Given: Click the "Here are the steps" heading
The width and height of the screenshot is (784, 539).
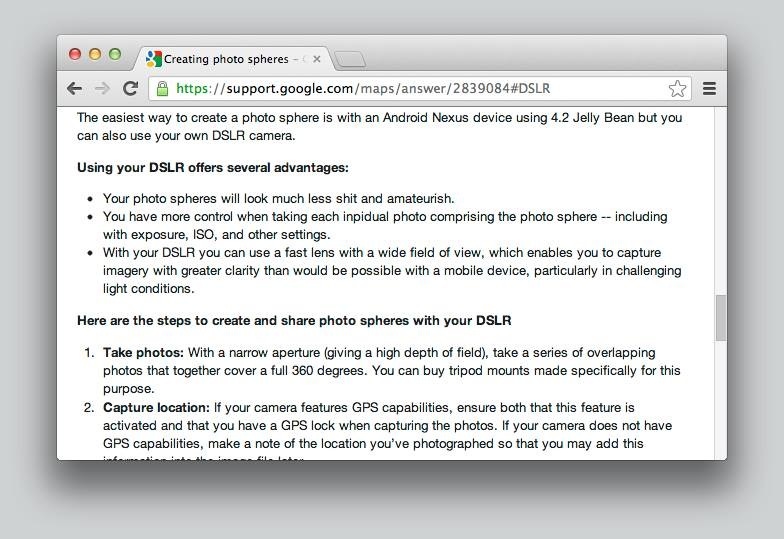Looking at the screenshot, I should tap(294, 321).
